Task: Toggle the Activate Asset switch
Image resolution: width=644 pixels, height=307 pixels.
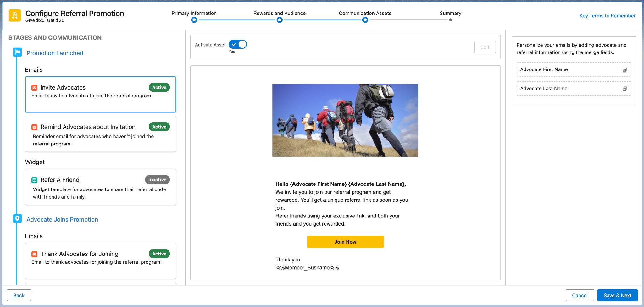Action: pos(238,44)
